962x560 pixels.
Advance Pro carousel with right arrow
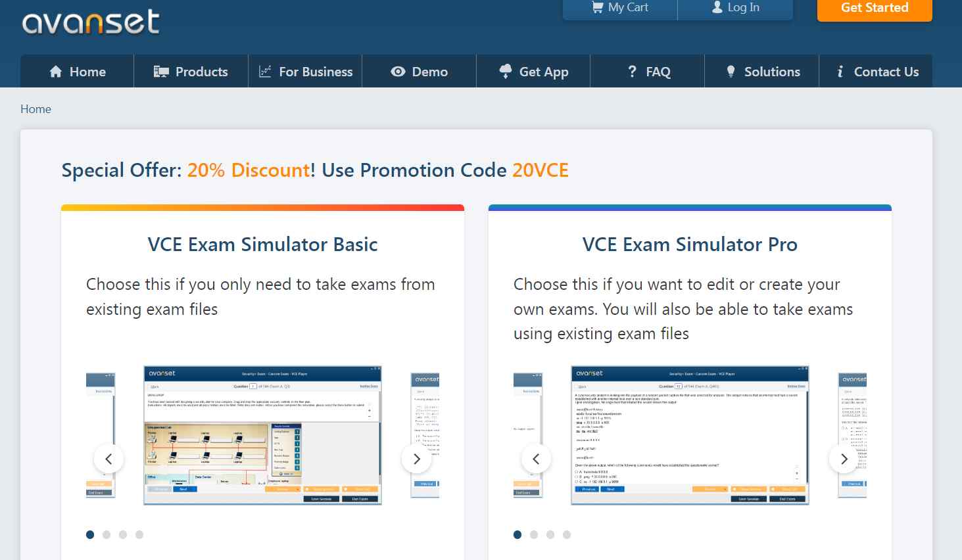[844, 459]
